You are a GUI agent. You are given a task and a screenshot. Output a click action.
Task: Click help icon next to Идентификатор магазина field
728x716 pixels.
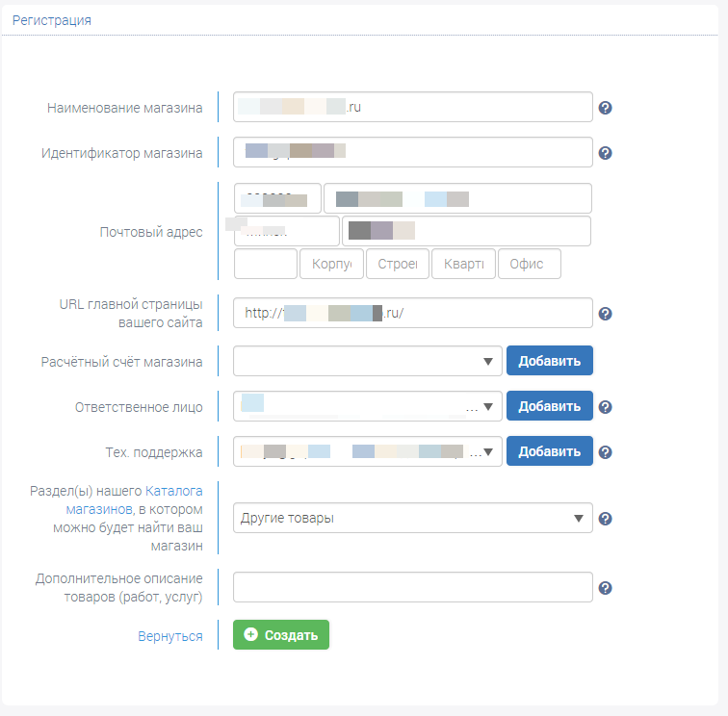pos(605,153)
